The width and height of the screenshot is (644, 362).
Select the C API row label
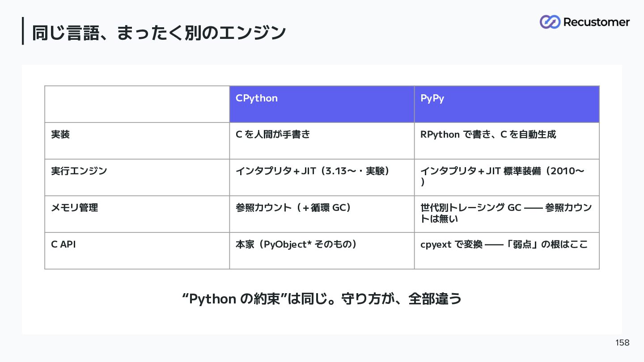[137, 251]
